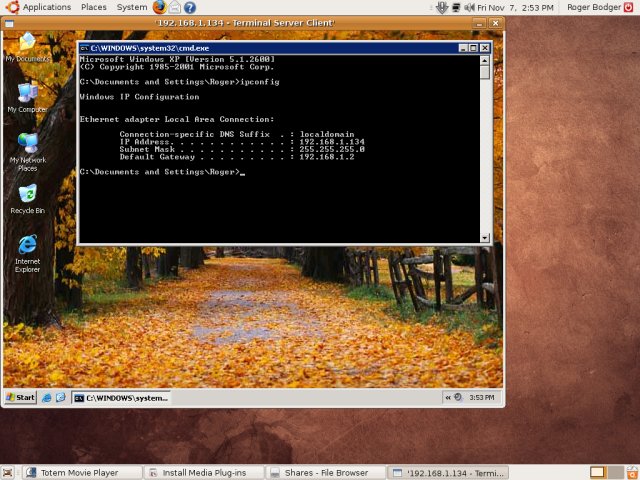Click the subnet mask 255.255.255.0 text
The height and width of the screenshot is (480, 640).
pos(332,149)
